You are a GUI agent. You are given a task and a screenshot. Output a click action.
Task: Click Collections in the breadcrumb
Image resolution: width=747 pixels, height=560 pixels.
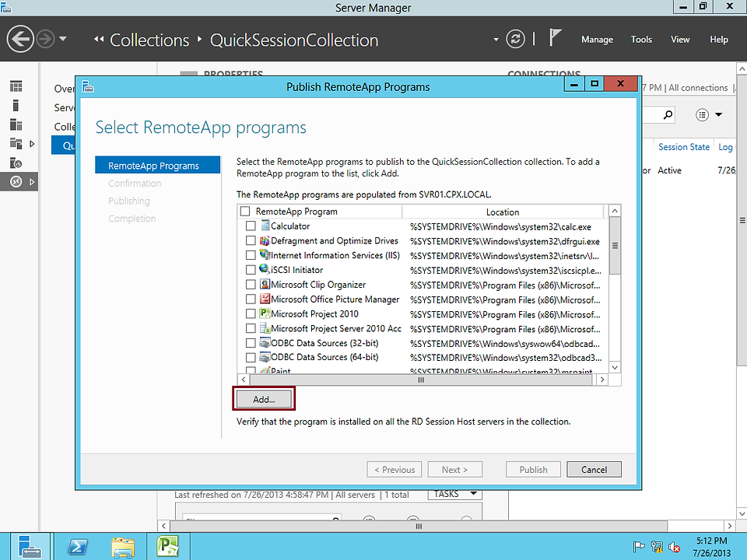tap(149, 40)
